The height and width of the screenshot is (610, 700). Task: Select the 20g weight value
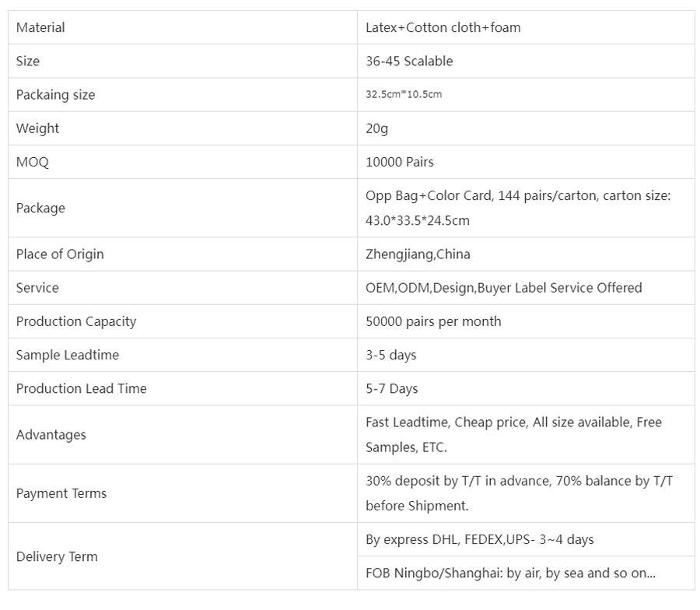coord(376,128)
